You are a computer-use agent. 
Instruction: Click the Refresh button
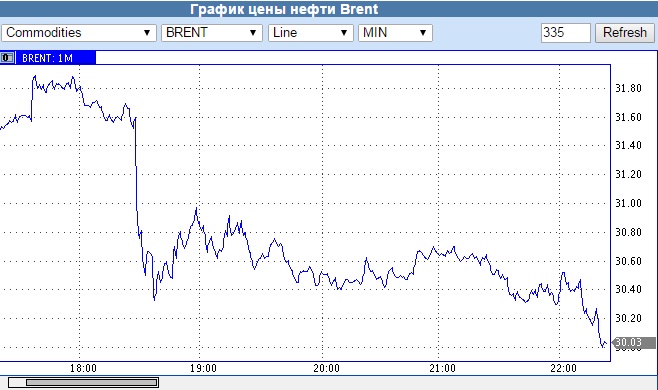pos(625,33)
